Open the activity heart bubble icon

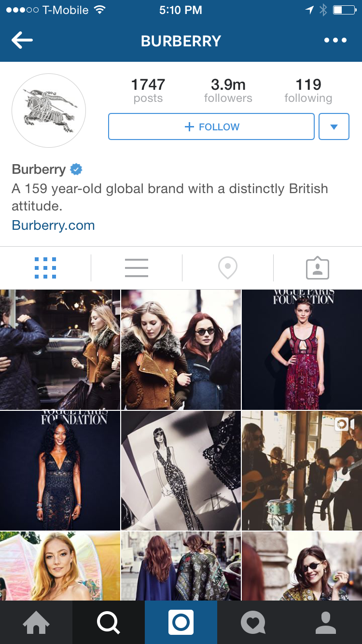pyautogui.click(x=253, y=622)
